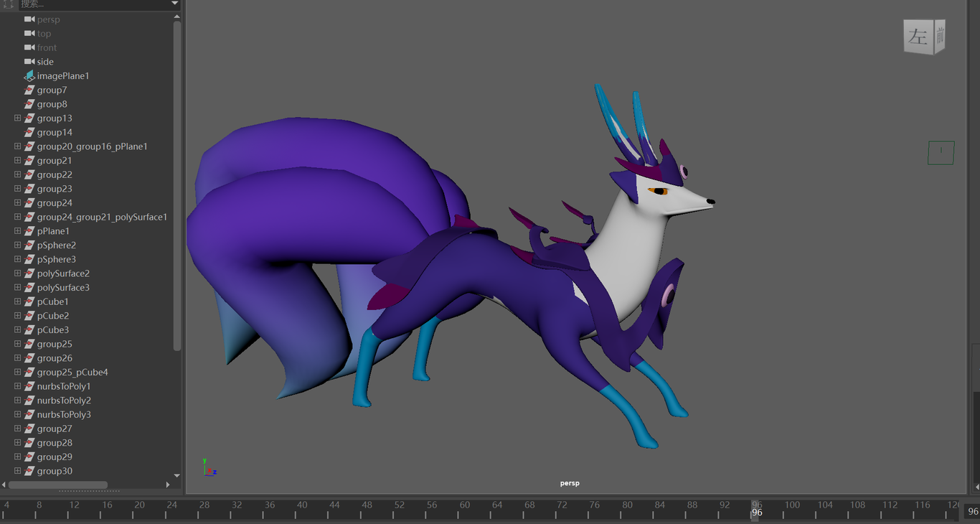Select the nurbsToPoly3 label
This screenshot has width=980, height=524.
coord(64,415)
